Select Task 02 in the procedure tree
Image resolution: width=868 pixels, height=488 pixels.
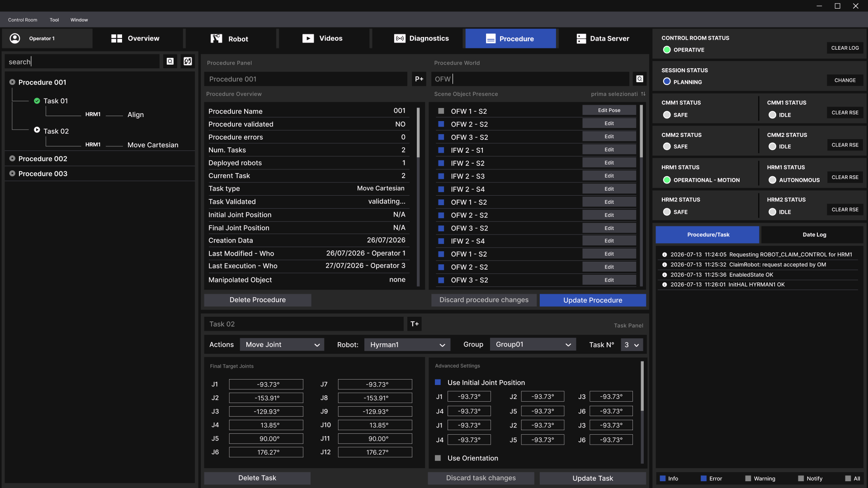pyautogui.click(x=56, y=131)
